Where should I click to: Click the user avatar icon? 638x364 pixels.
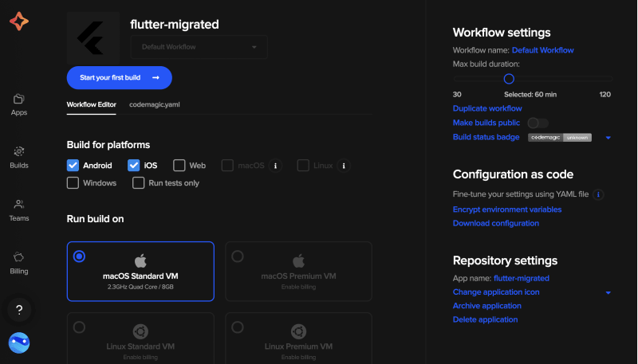click(19, 342)
